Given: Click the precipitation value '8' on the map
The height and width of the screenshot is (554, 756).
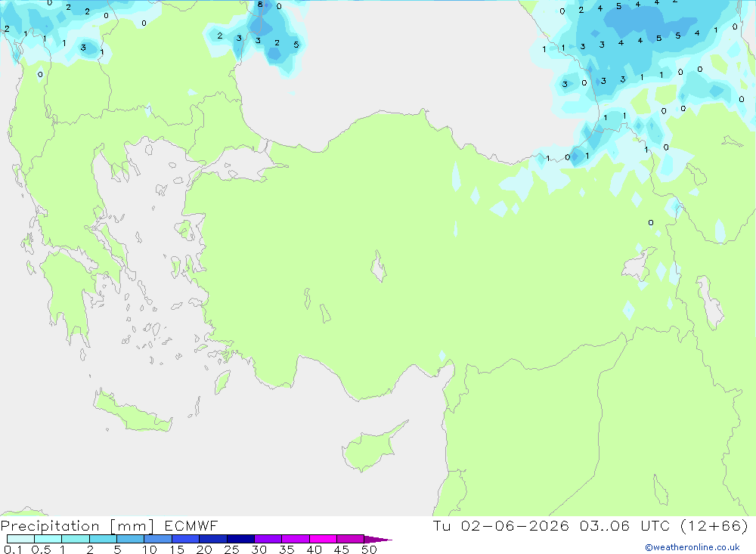Looking at the screenshot, I should click(260, 5).
